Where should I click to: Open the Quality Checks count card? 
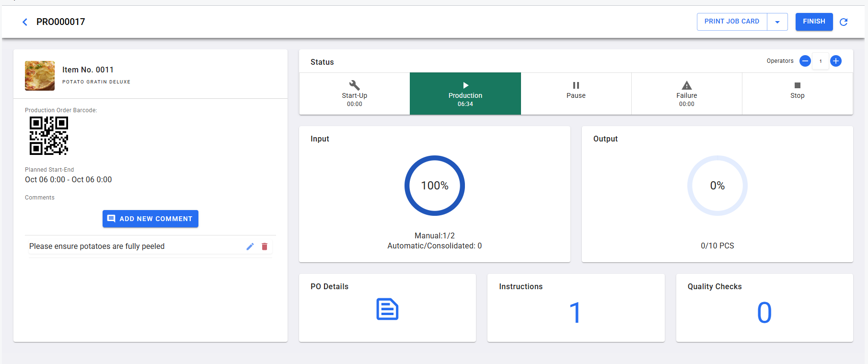tap(764, 308)
